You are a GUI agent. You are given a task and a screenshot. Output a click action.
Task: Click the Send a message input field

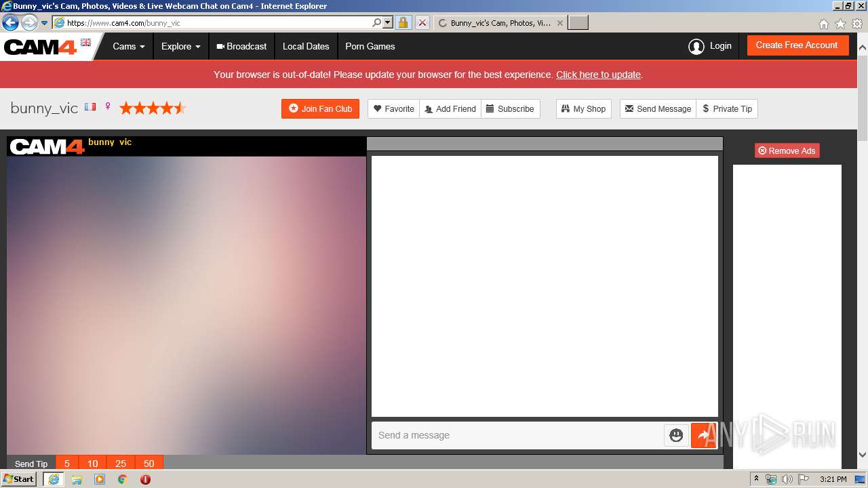point(517,435)
